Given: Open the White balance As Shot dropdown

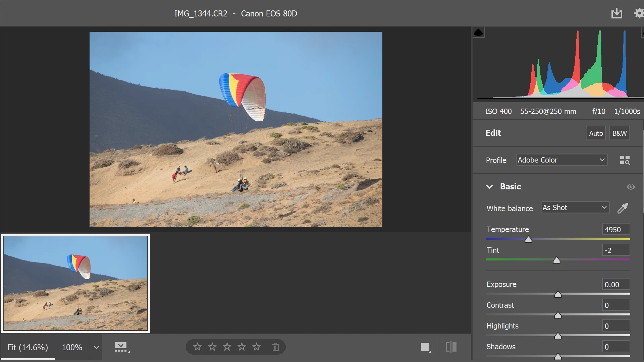Looking at the screenshot, I should coord(575,208).
